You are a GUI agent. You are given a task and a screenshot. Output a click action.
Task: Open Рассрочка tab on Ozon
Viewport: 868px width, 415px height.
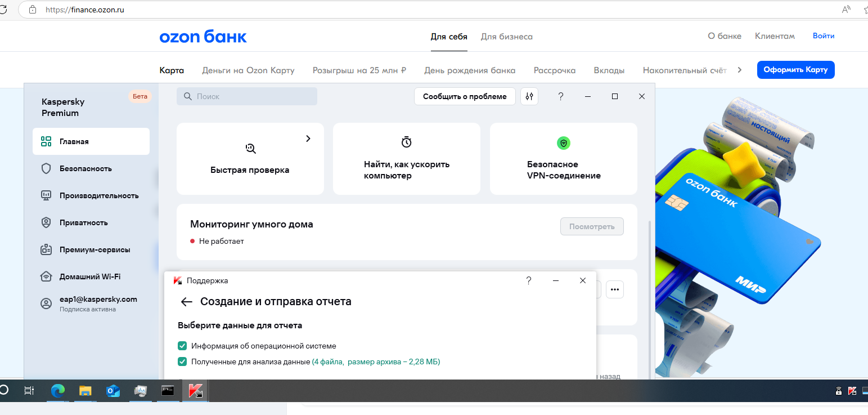[555, 70]
